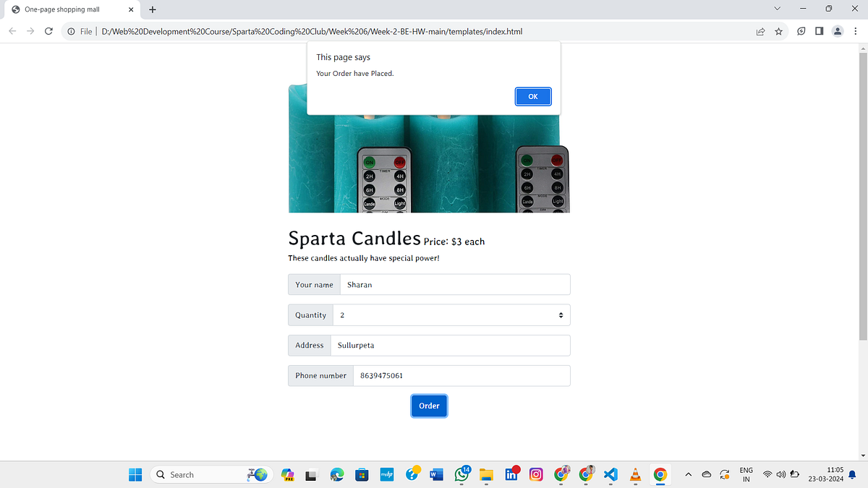Toggle the bookmark star for this page

click(x=778, y=31)
